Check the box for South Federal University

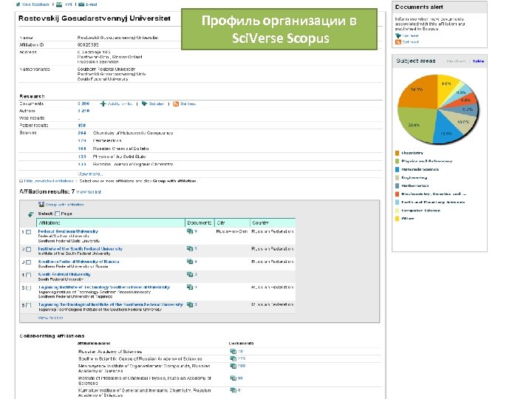(29, 275)
